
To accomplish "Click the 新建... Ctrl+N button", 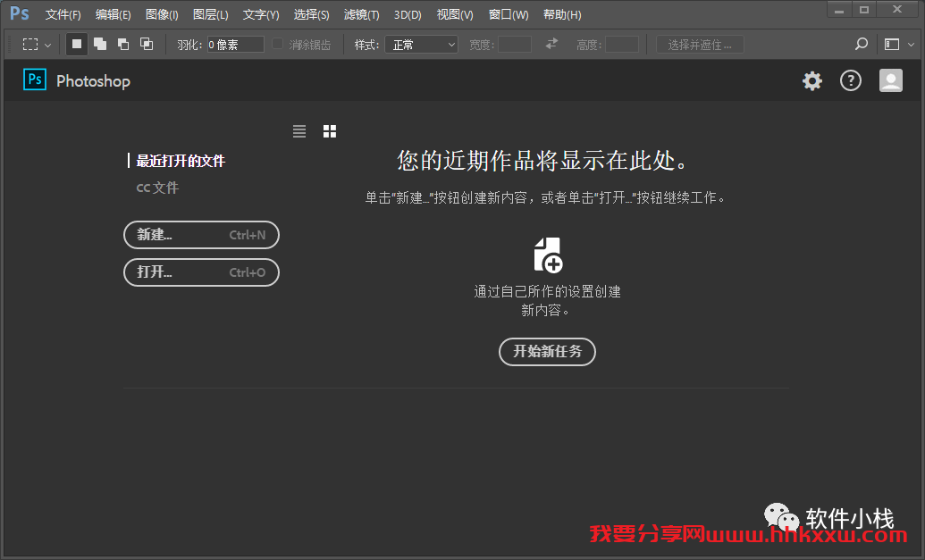I will (x=201, y=235).
